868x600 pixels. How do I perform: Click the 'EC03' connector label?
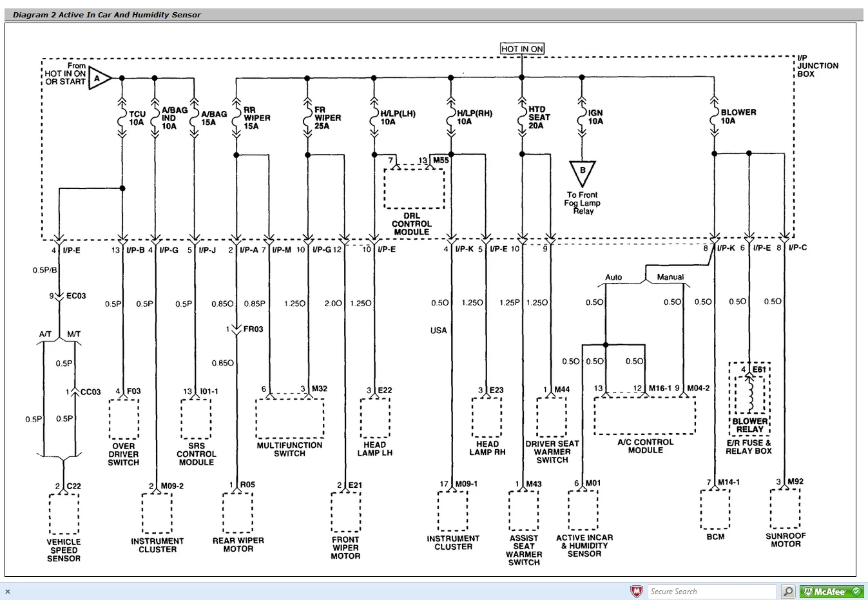pyautogui.click(x=76, y=296)
